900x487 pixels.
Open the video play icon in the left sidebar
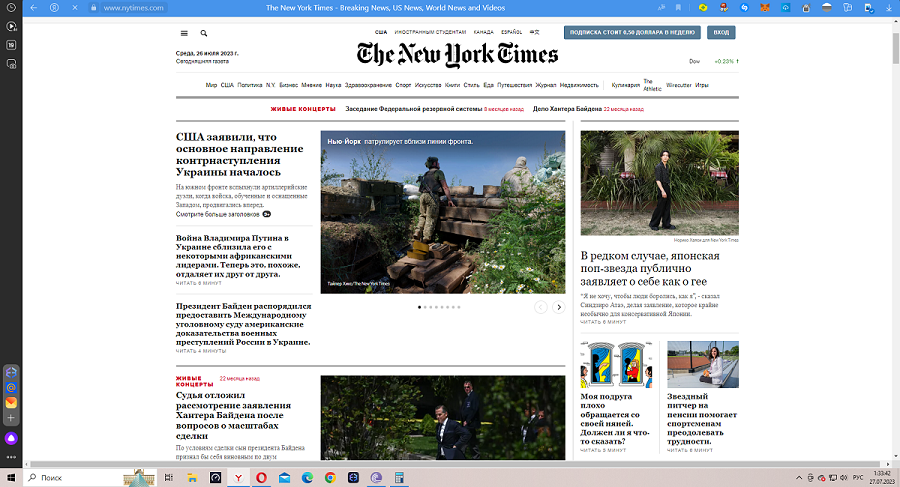point(11,26)
